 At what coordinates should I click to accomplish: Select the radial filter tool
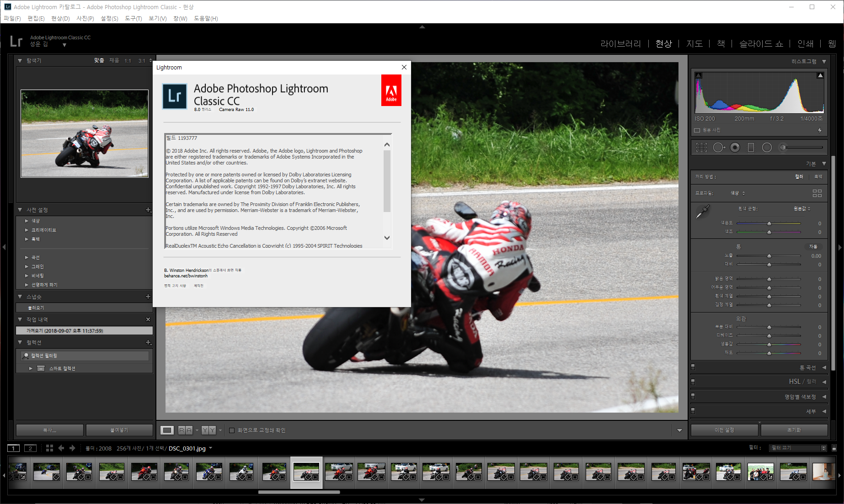coord(767,147)
